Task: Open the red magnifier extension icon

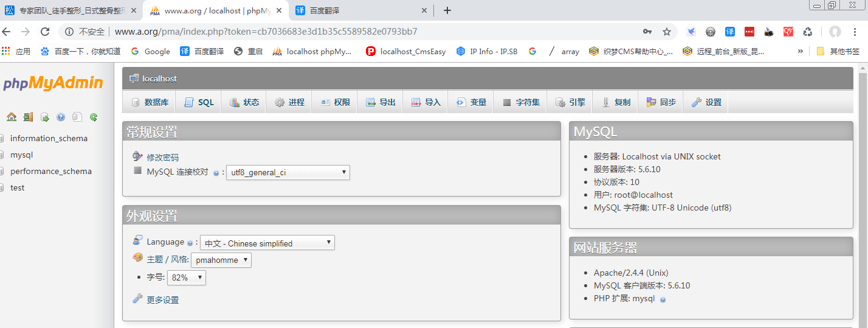Action: pos(788,32)
